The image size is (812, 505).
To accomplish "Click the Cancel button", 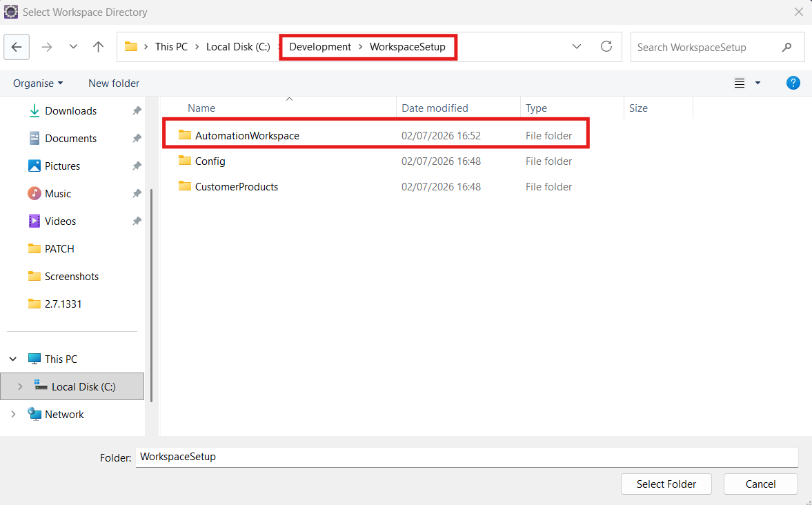I will [x=760, y=484].
